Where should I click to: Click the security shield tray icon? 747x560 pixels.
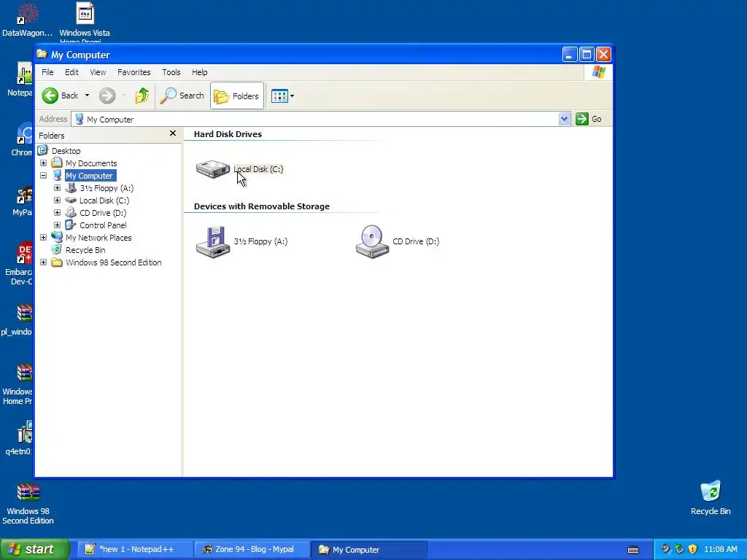693,549
